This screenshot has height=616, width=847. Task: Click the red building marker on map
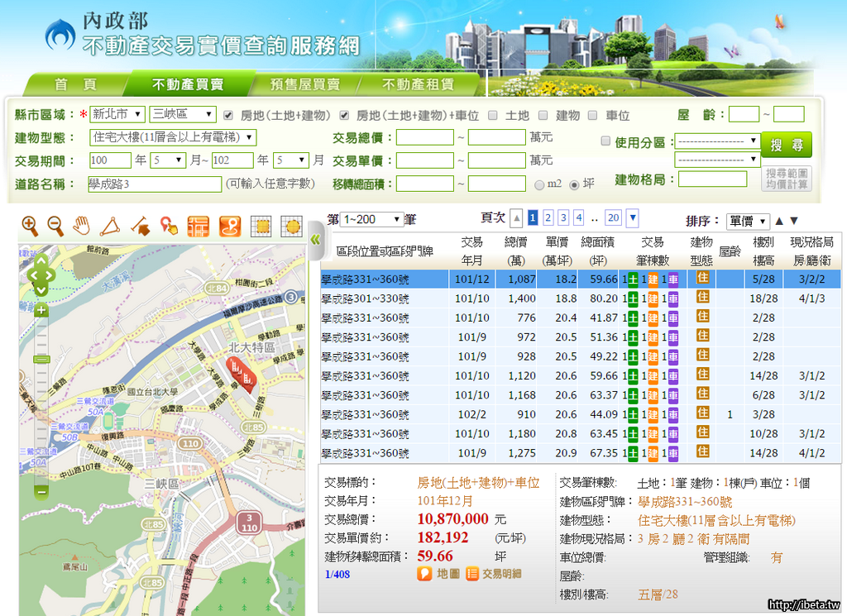[x=241, y=372]
